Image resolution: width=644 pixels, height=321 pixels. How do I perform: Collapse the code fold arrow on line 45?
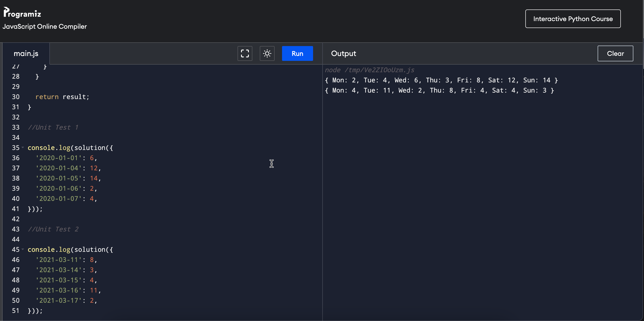click(x=23, y=249)
